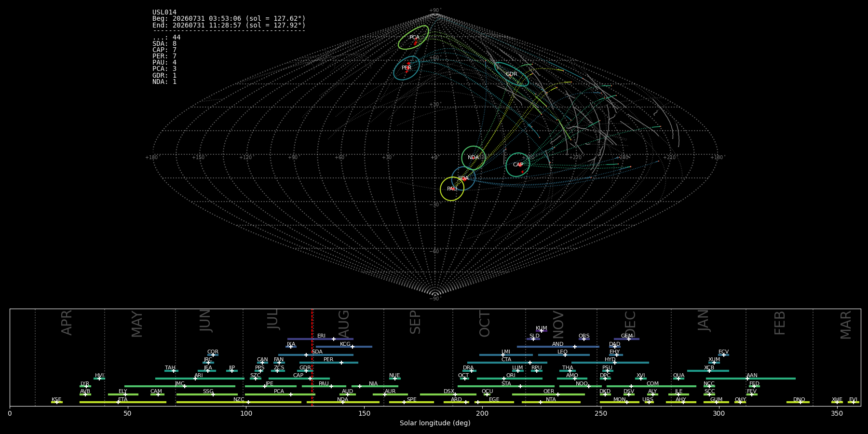The image size is (868, 434).
Task: Click the KUM shower label
Action: tap(542, 328)
